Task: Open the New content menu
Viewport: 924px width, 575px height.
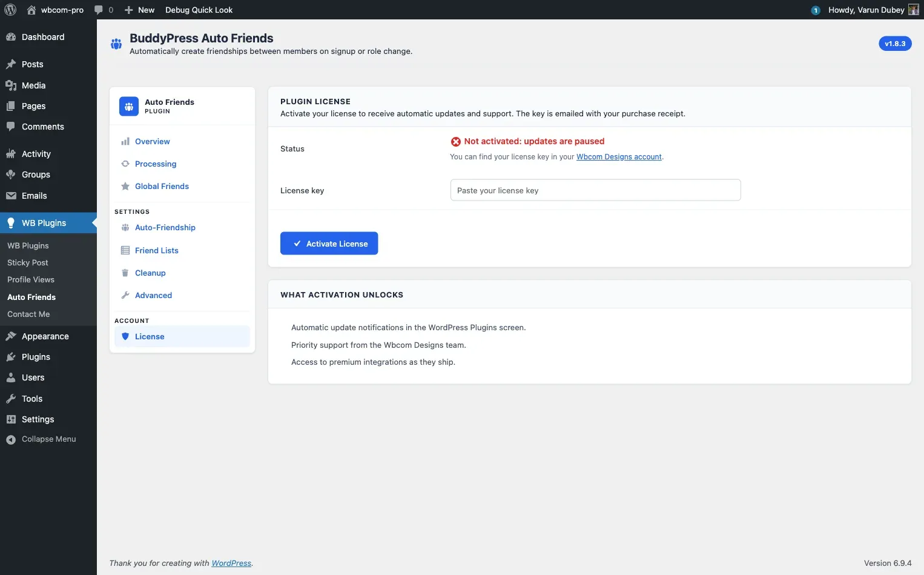Action: (x=139, y=10)
